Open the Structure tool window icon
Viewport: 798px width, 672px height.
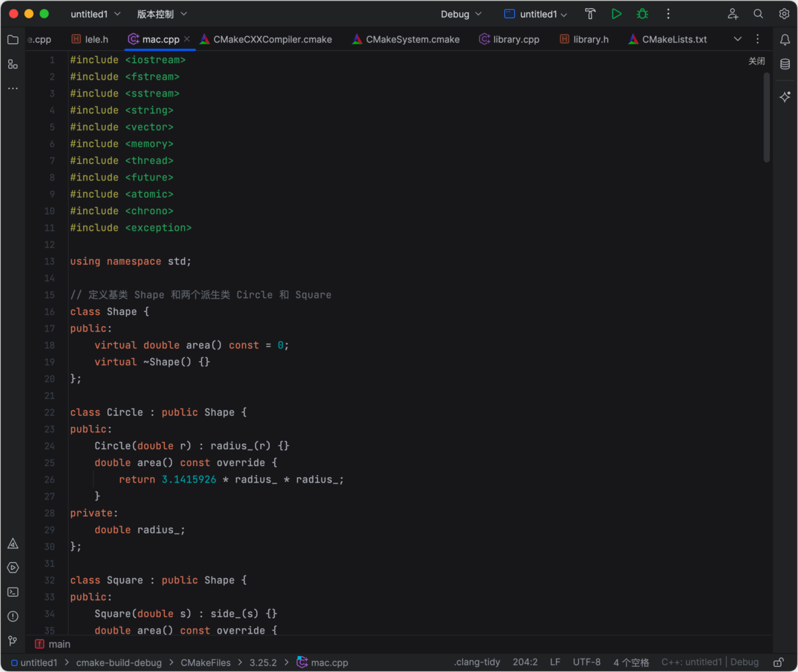13,64
